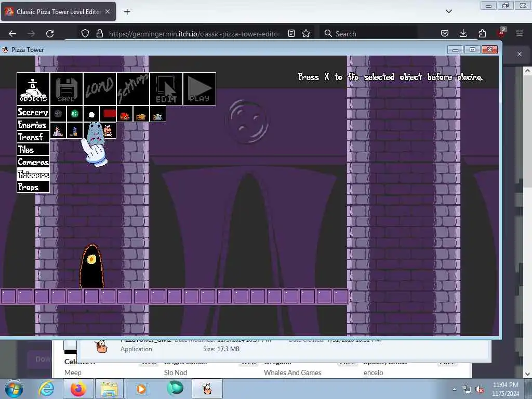Switch to Firefox in the taskbar
This screenshot has height=399, width=532.
tap(78, 389)
